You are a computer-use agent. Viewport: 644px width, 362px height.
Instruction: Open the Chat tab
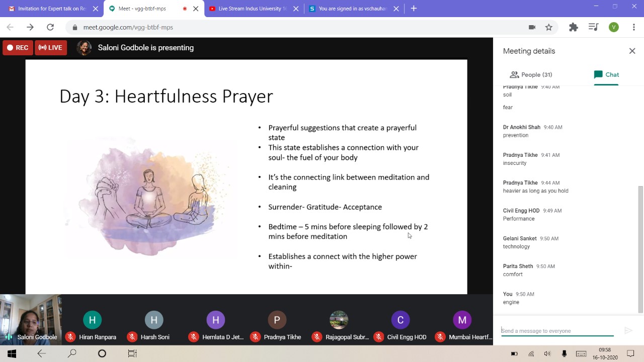pos(606,74)
